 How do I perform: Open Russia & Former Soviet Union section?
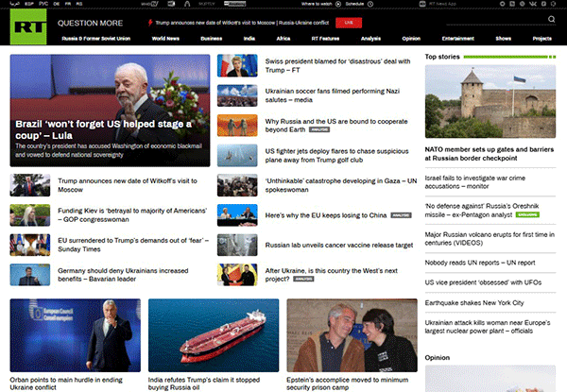[x=95, y=39]
